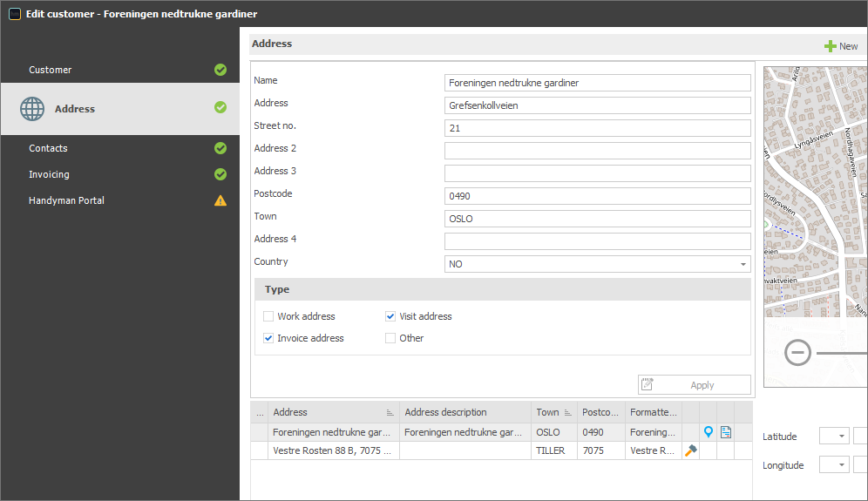Image resolution: width=868 pixels, height=501 pixels.
Task: Click the Postcode input field
Action: (x=597, y=196)
